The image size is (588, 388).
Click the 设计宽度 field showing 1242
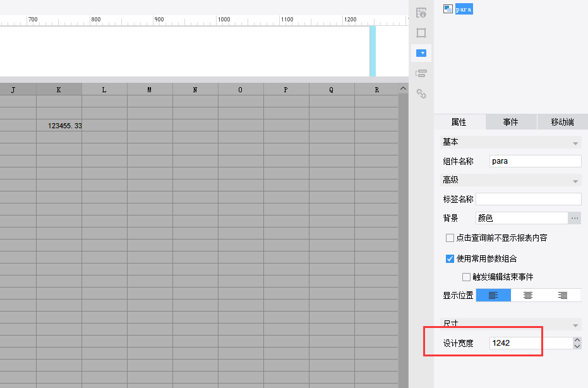[x=531, y=343]
